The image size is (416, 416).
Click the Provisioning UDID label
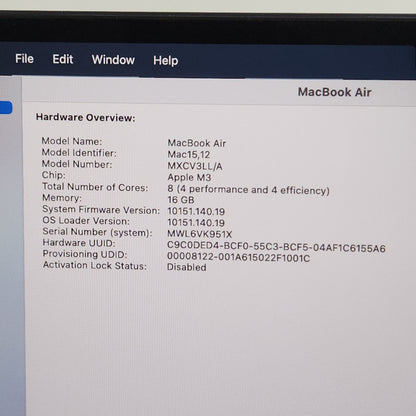pyautogui.click(x=85, y=254)
